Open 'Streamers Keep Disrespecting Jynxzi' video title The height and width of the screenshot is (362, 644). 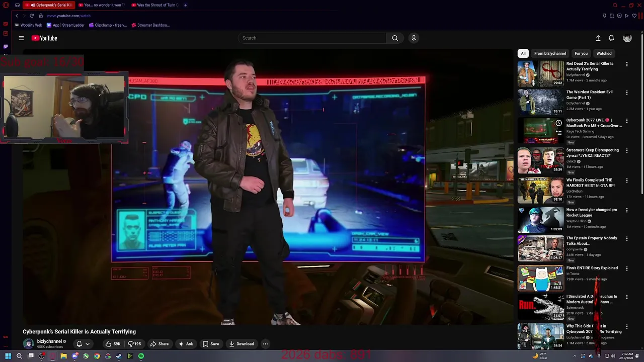593,153
